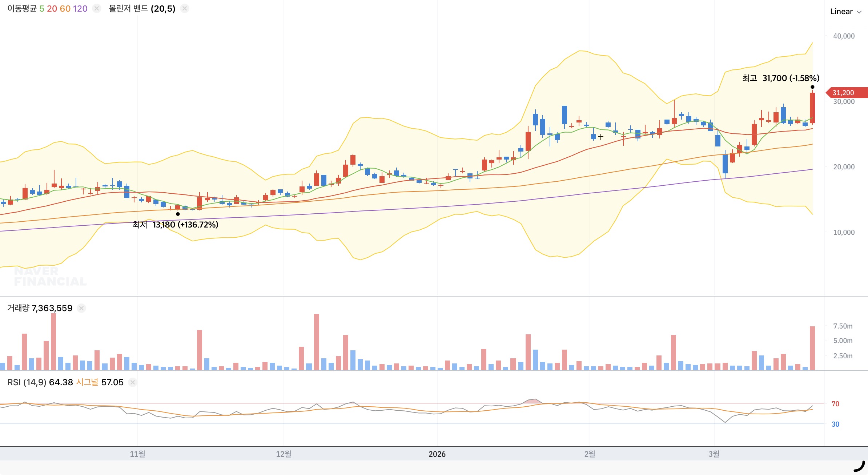868x475 pixels.
Task: Remove the 이동평균 moving average indicator
Action: tap(96, 8)
